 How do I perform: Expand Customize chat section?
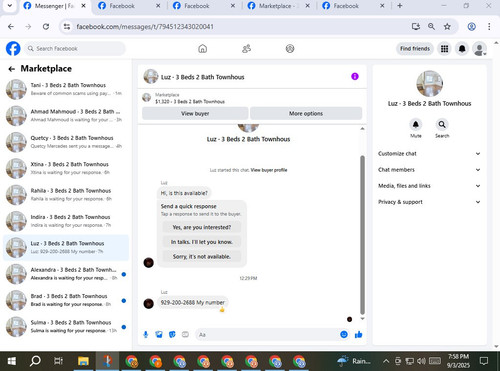point(429,154)
